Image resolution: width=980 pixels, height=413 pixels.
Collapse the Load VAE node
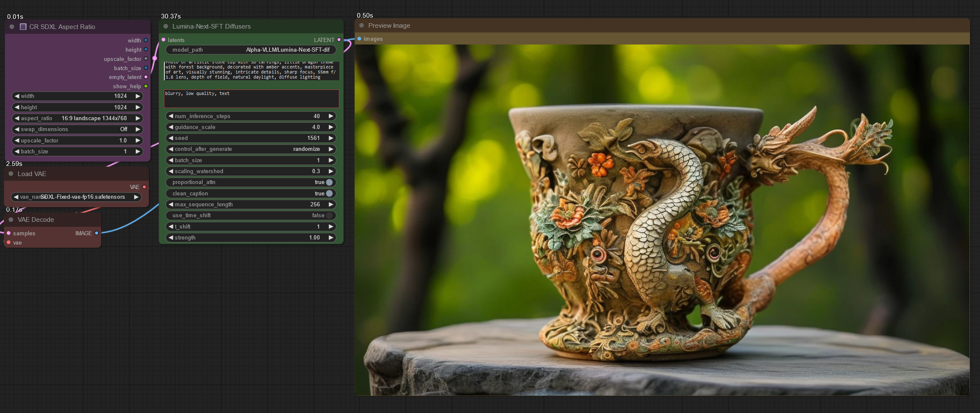pos(11,174)
